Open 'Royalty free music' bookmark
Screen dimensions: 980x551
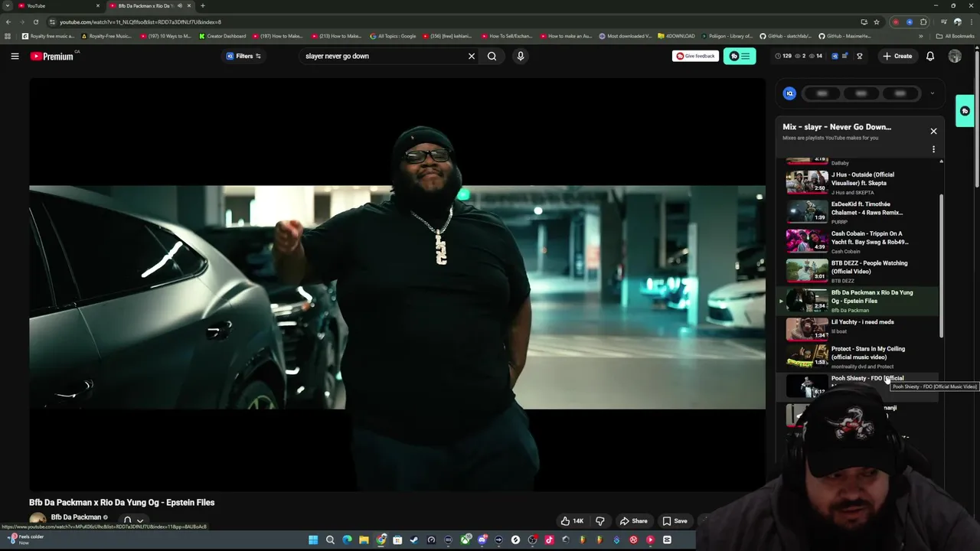click(x=48, y=36)
